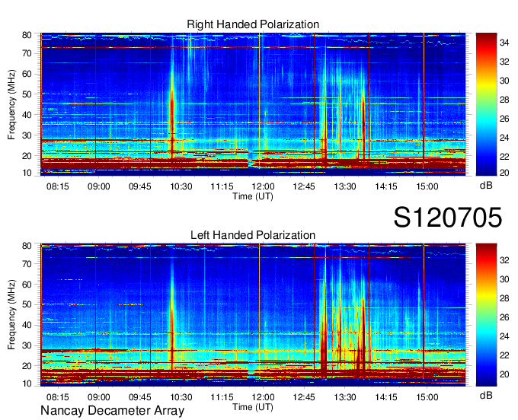
Task: Click the 14:15 tick under right-handed plot
Action: click(x=386, y=186)
